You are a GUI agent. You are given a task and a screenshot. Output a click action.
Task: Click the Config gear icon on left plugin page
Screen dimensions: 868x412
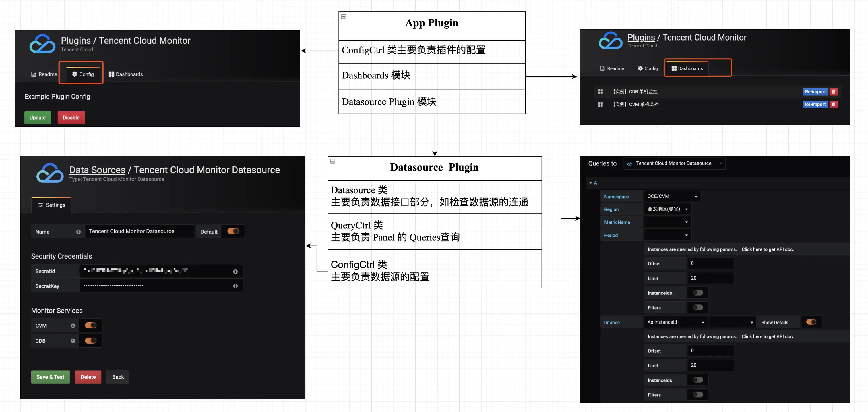75,74
